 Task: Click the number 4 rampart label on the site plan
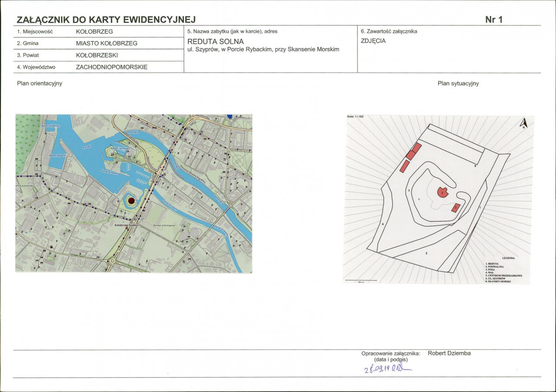(419, 199)
